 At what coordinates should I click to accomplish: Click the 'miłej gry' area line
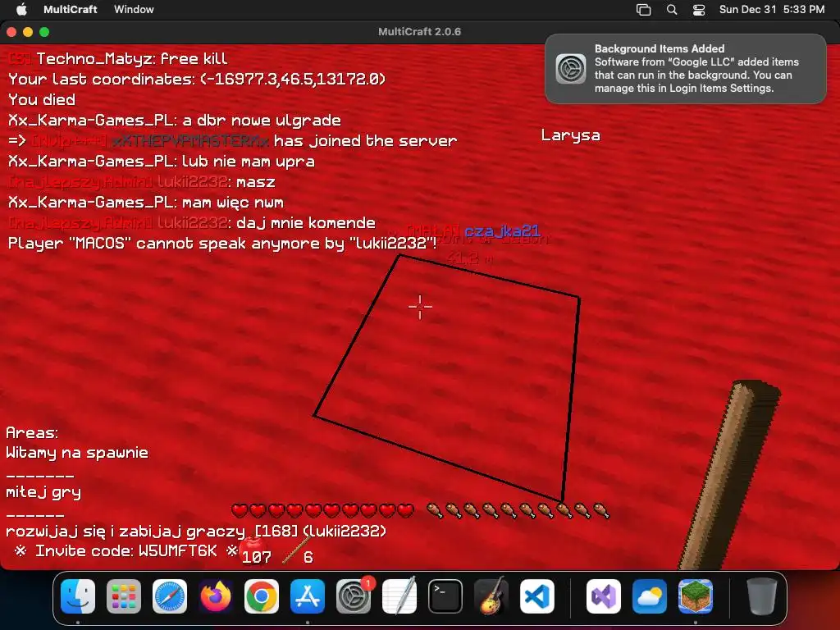coord(43,492)
